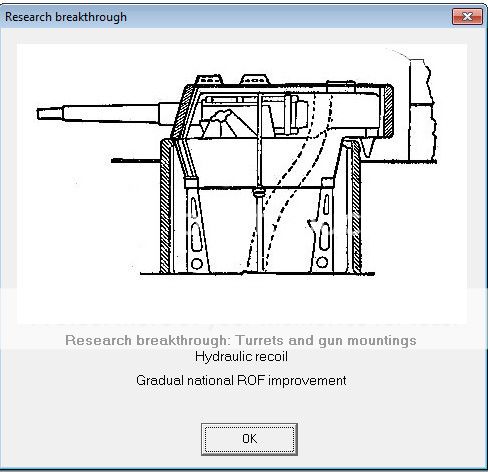Screen dimensions: 488x472
Task: Click the Research breakthrough title bar text
Action: tap(66, 17)
